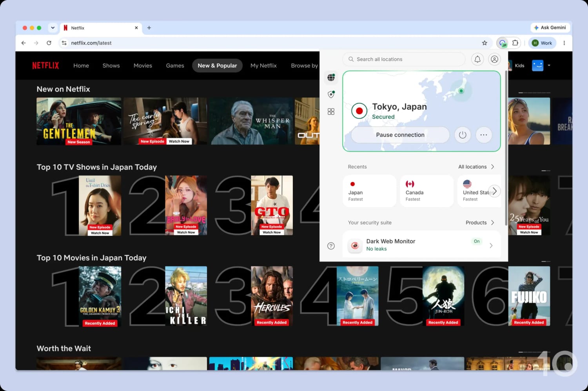588x391 pixels.
Task: Bookmark this page with the star icon
Action: 485,43
